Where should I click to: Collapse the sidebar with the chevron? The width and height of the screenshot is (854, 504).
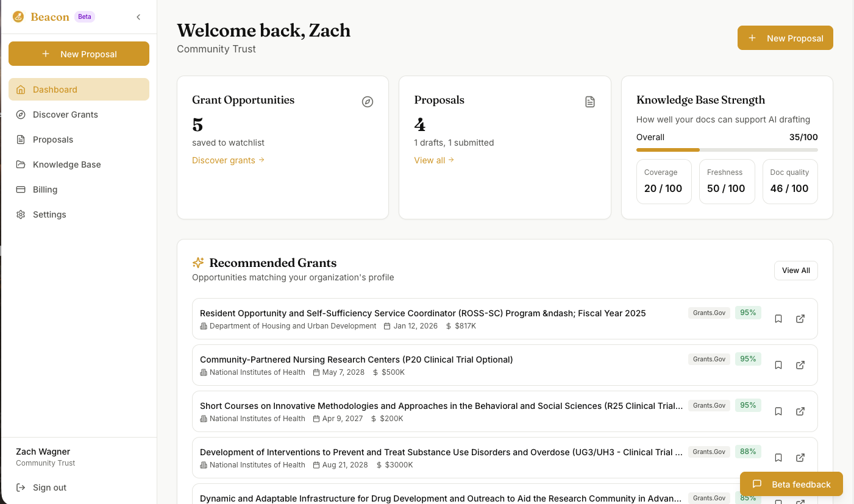coord(138,17)
